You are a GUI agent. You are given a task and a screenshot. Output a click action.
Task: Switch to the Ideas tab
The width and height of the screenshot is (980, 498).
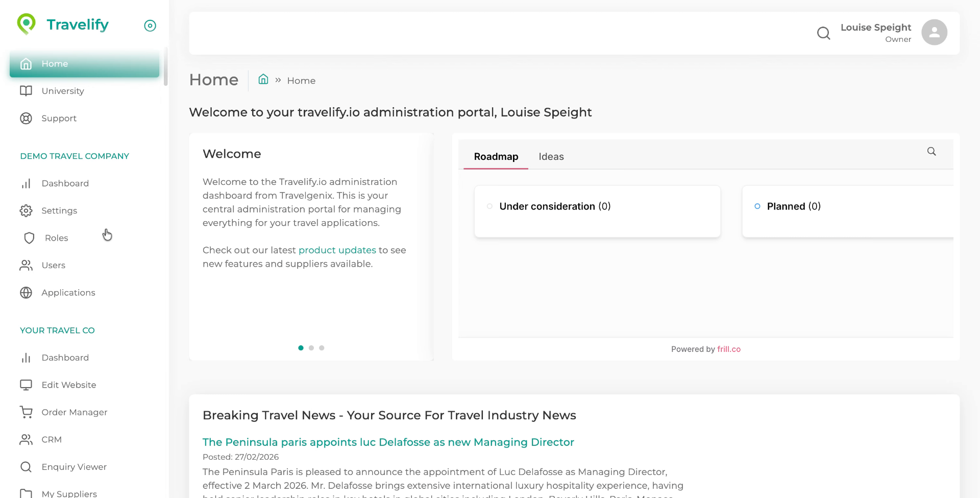coord(551,157)
